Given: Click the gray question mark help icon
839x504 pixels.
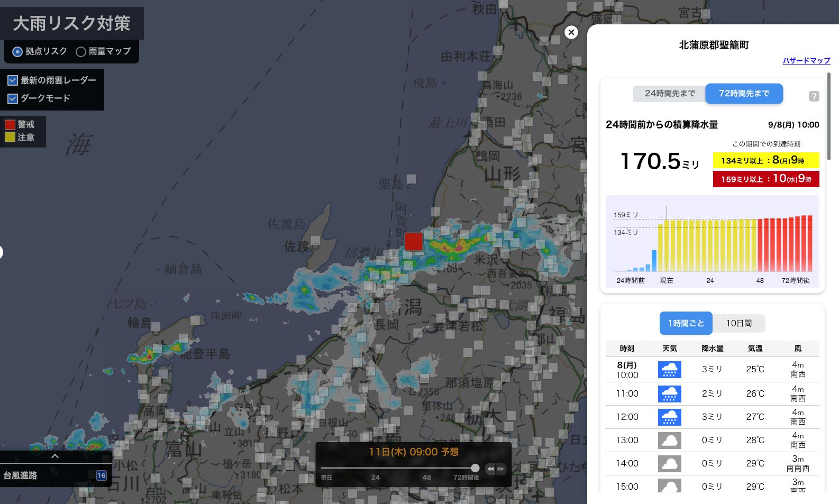Looking at the screenshot, I should click(x=814, y=96).
